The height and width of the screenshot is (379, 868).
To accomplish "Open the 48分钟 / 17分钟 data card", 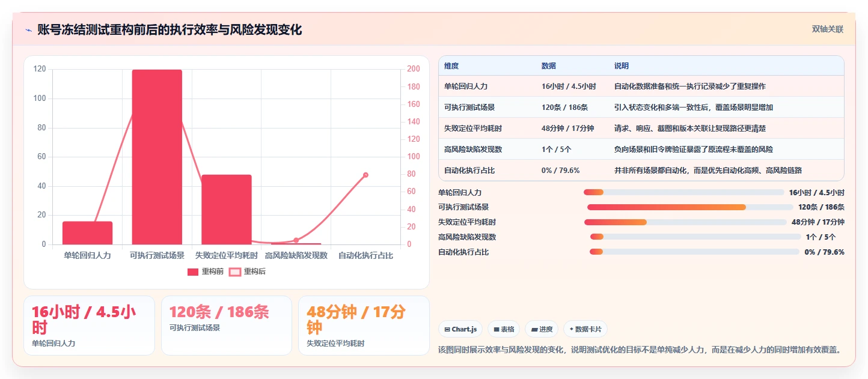I will click(364, 326).
